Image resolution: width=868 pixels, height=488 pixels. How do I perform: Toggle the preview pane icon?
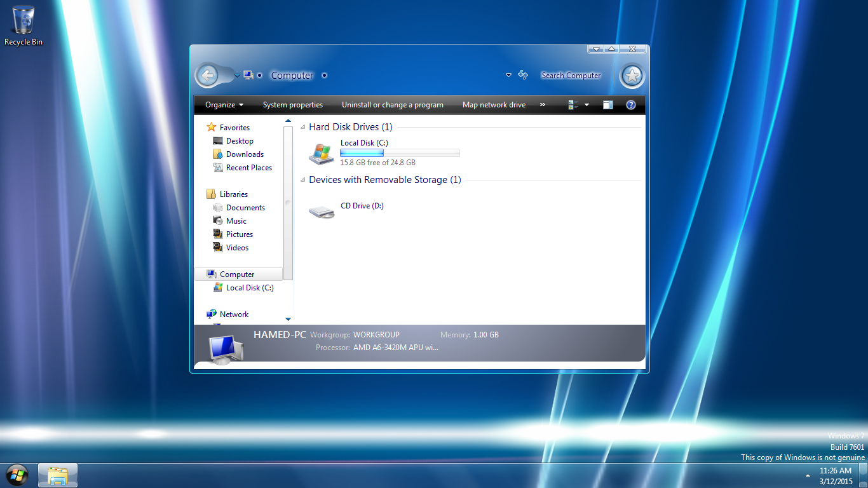pyautogui.click(x=608, y=105)
